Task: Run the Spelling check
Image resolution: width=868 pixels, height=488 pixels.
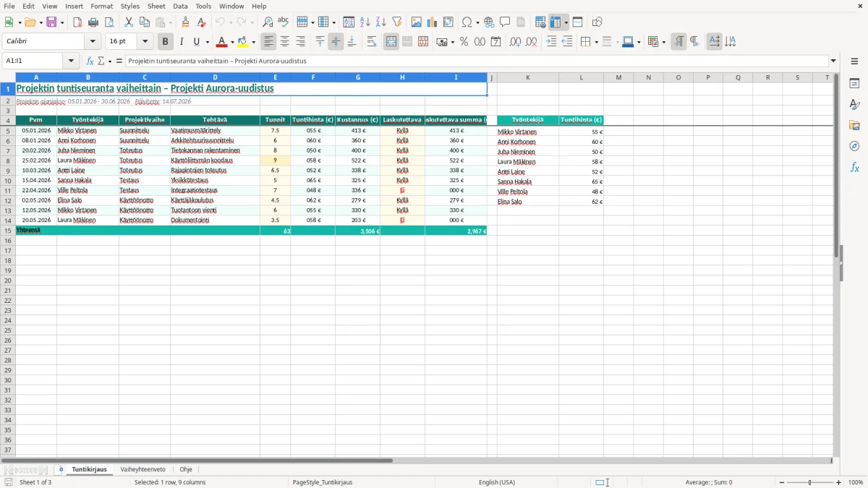Action: pyautogui.click(x=284, y=22)
